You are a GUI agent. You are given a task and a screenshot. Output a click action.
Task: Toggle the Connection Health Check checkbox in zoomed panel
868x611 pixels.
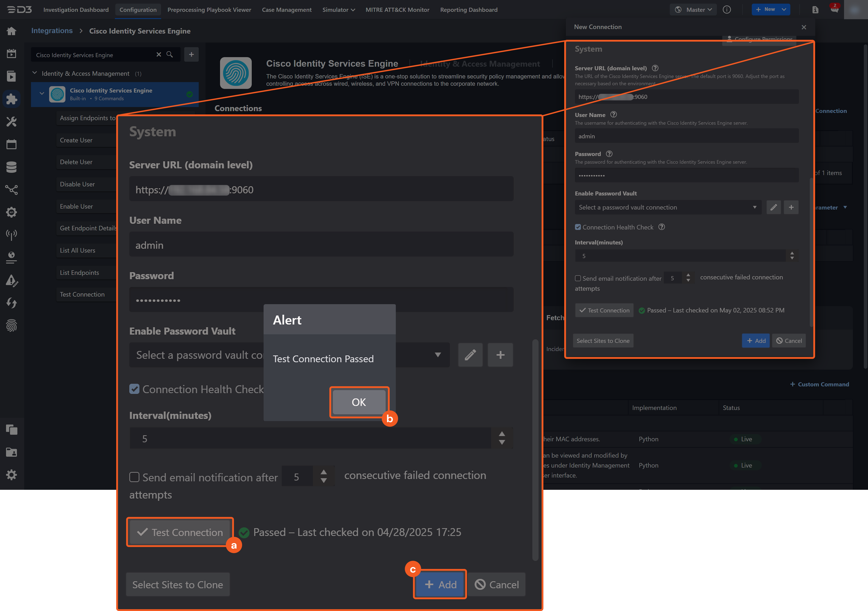click(134, 389)
